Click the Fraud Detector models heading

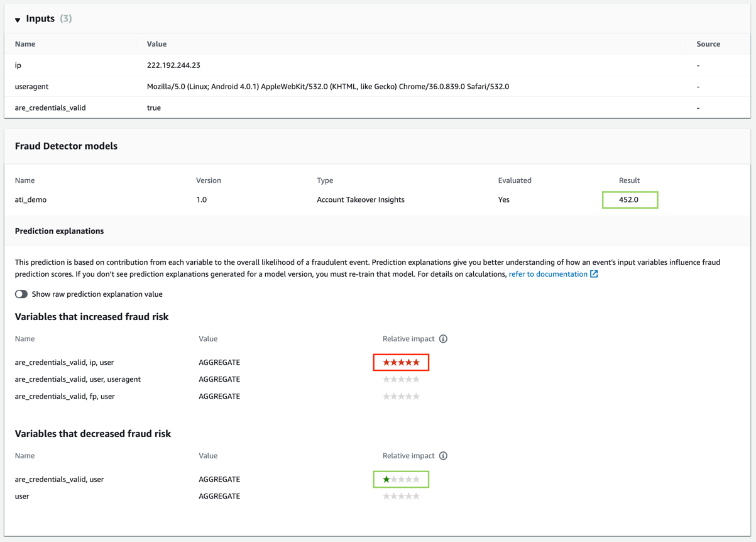pyautogui.click(x=66, y=146)
